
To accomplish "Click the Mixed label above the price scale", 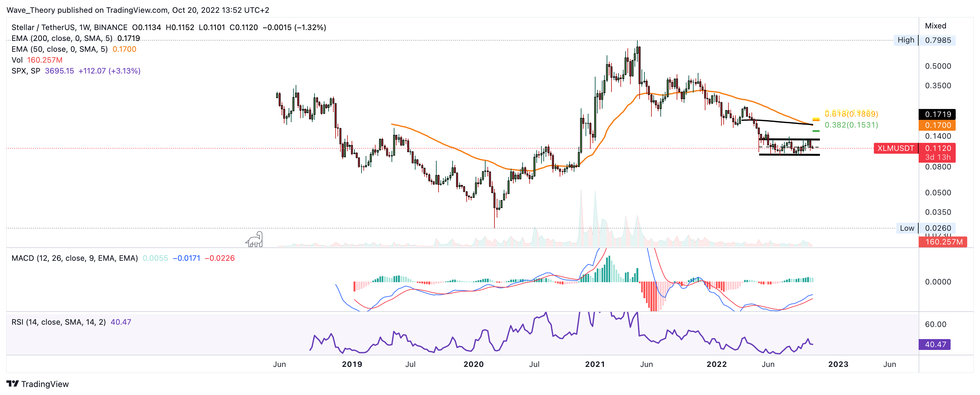I will pyautogui.click(x=935, y=26).
